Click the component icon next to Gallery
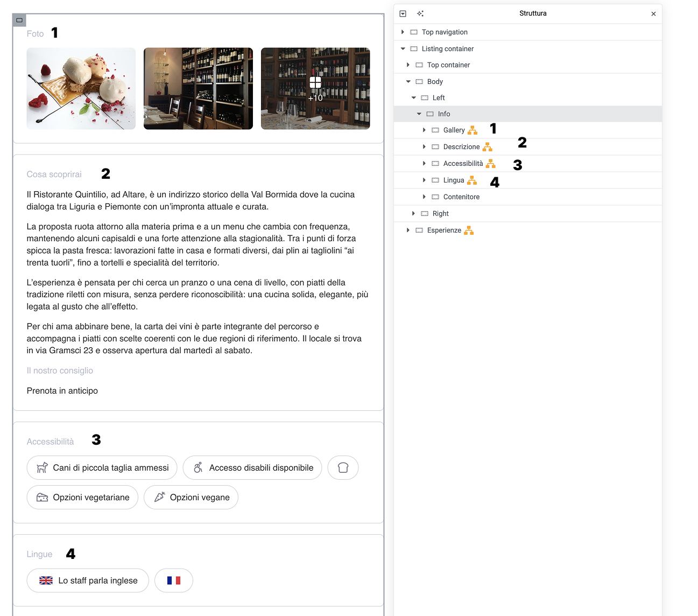The height and width of the screenshot is (616, 698). click(473, 130)
